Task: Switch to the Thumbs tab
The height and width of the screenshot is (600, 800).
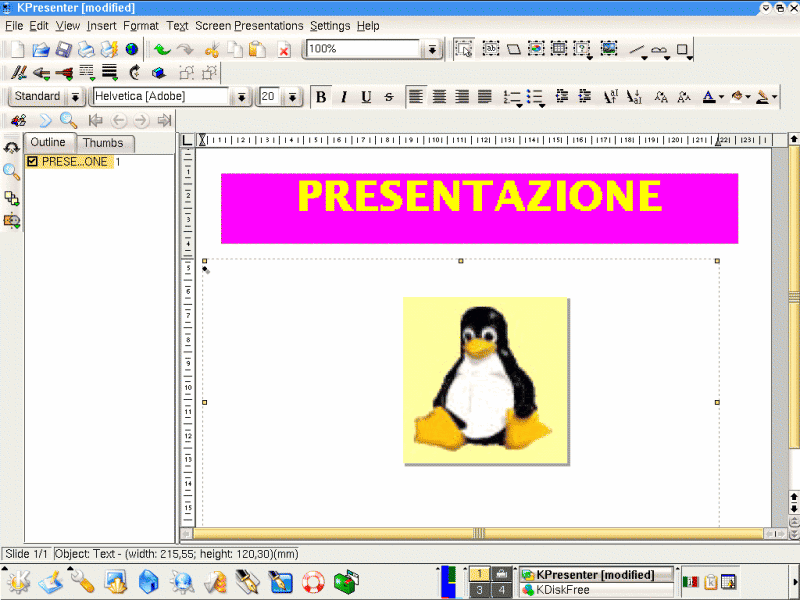Action: (104, 143)
